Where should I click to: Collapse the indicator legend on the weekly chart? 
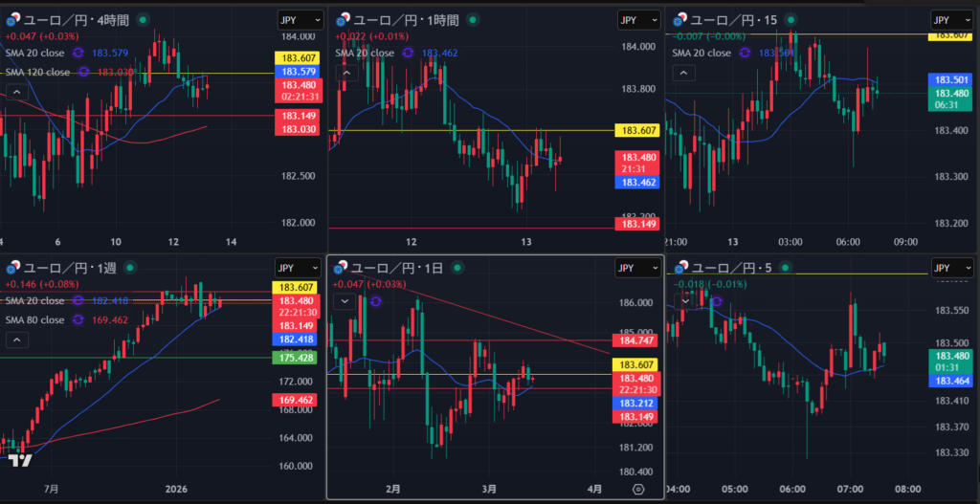tap(15, 340)
